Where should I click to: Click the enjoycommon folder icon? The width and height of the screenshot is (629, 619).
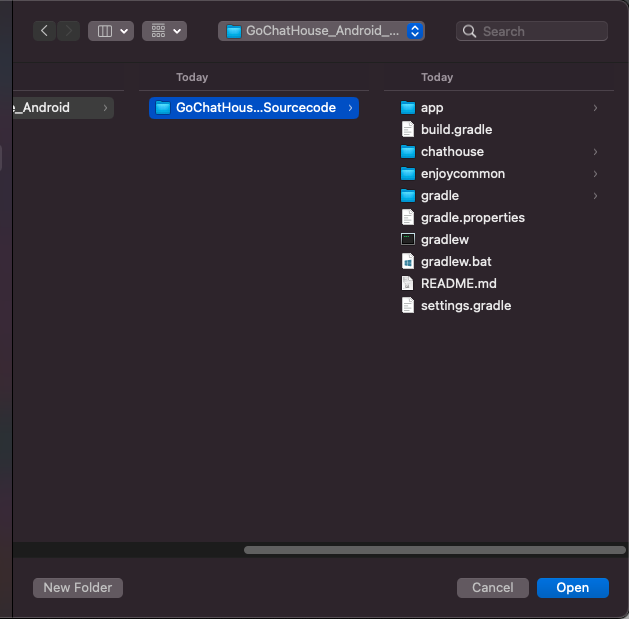407,174
